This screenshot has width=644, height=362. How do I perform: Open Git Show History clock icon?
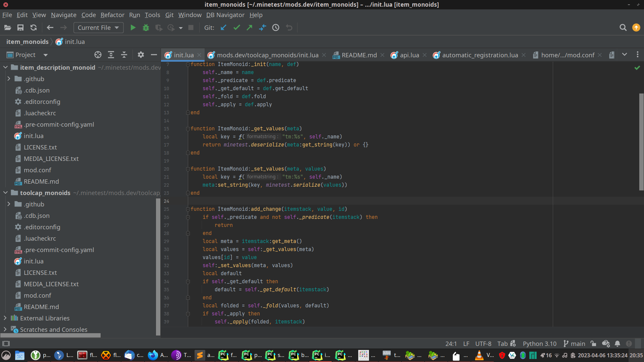click(276, 28)
